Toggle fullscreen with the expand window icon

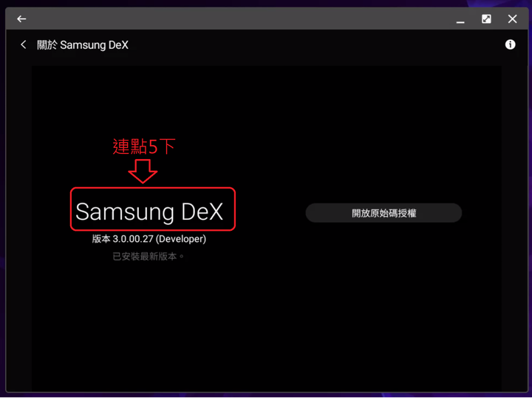pyautogui.click(x=486, y=19)
